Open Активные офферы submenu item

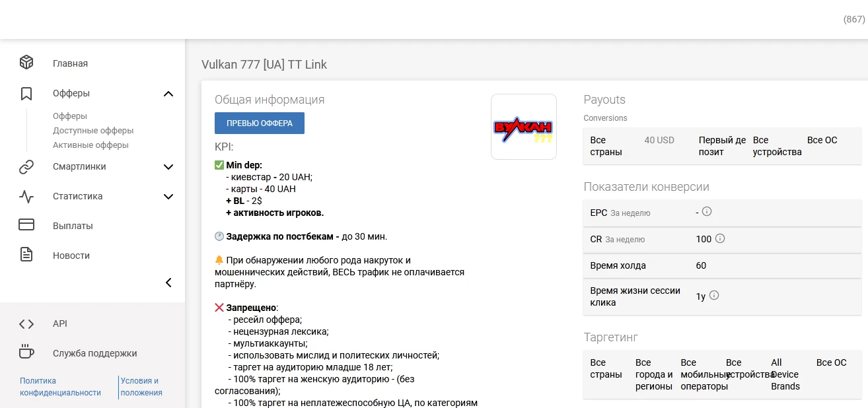click(90, 145)
